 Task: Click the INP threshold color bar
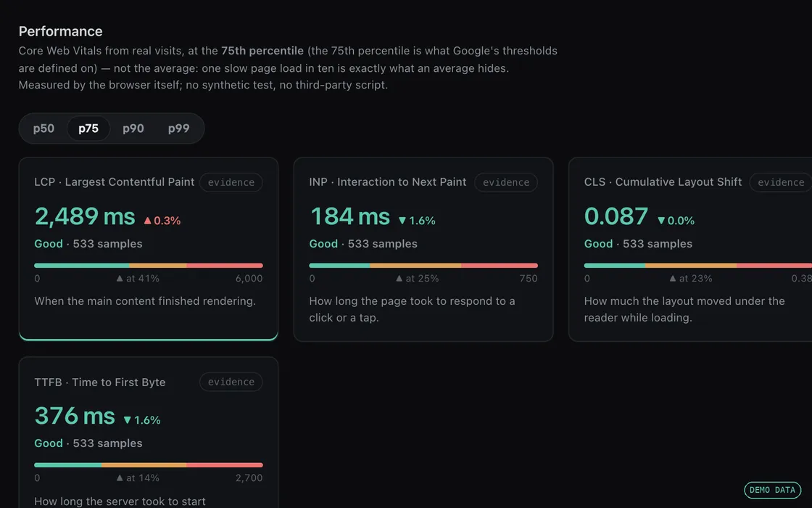click(423, 266)
